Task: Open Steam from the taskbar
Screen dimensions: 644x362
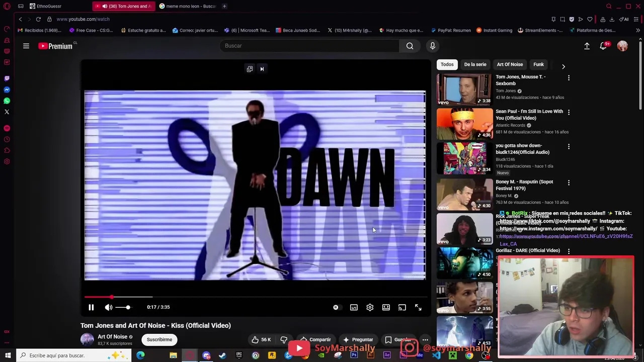Action: pos(222,355)
